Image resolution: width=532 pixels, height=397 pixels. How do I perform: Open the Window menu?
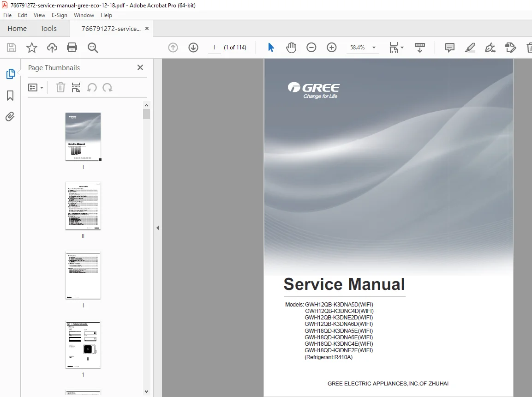pyautogui.click(x=84, y=15)
